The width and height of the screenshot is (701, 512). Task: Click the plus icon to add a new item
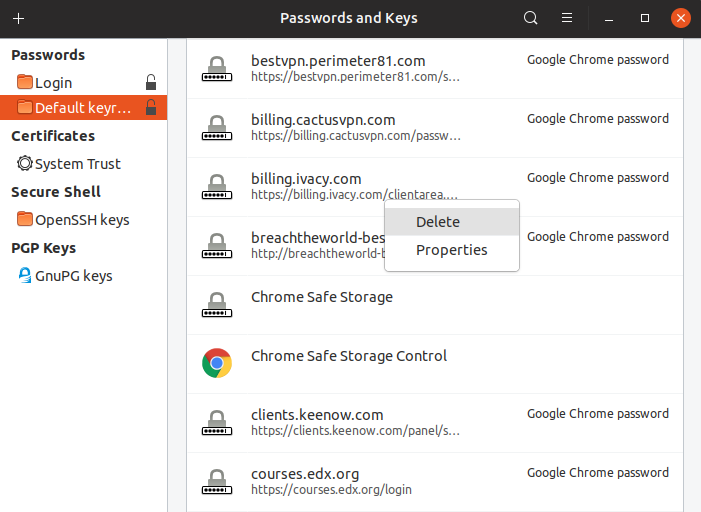(x=18, y=18)
